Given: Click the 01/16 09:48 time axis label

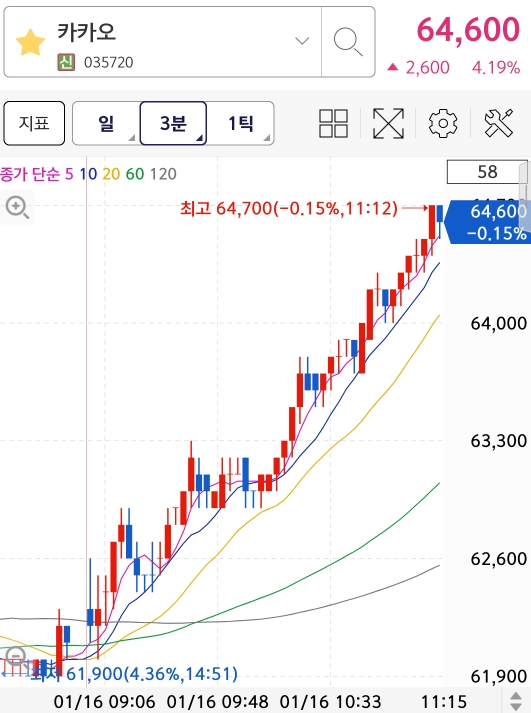Looking at the screenshot, I should [x=217, y=702].
